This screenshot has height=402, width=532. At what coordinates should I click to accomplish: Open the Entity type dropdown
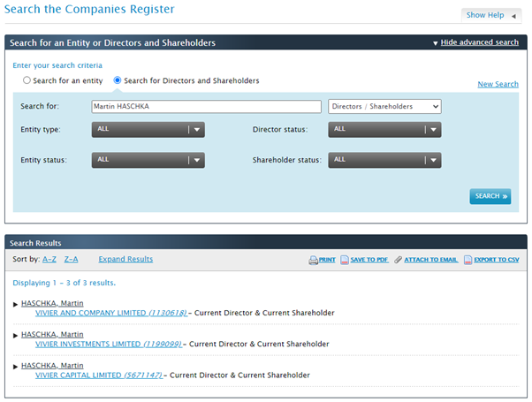point(148,130)
